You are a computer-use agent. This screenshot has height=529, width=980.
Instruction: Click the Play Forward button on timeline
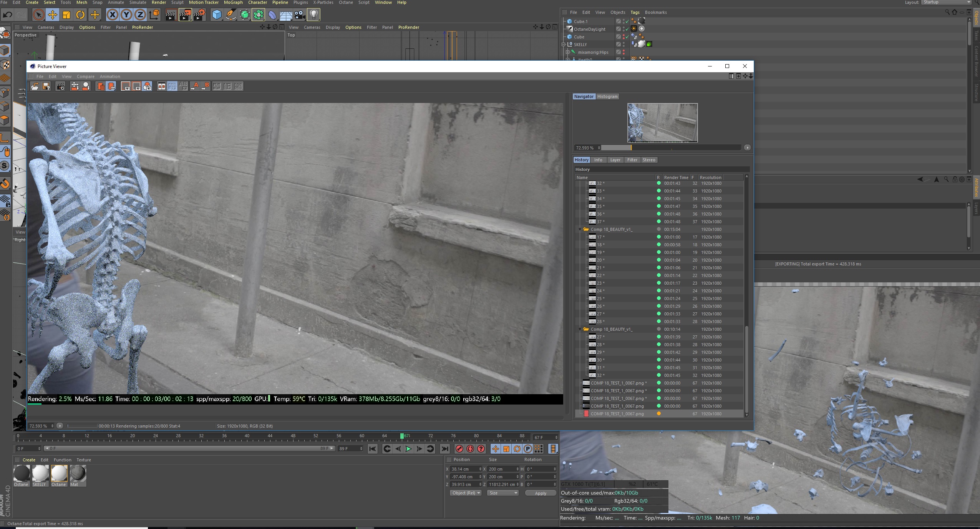tap(408, 449)
